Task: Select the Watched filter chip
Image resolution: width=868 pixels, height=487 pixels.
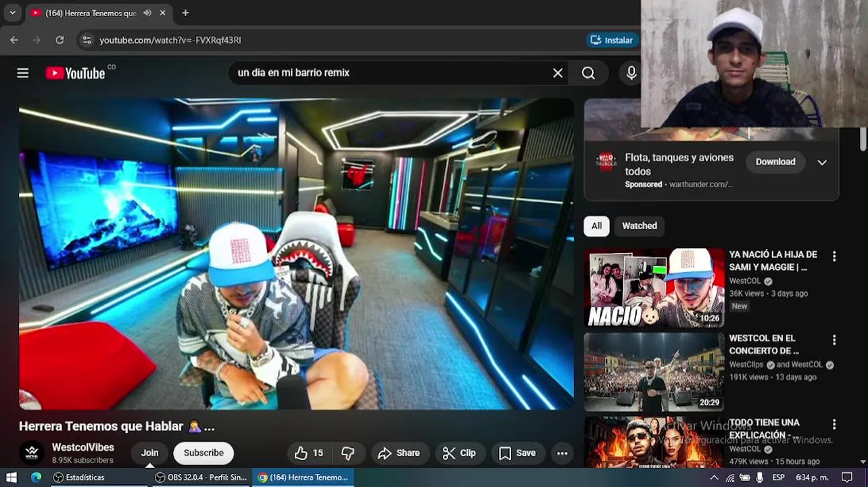Action: pos(640,226)
